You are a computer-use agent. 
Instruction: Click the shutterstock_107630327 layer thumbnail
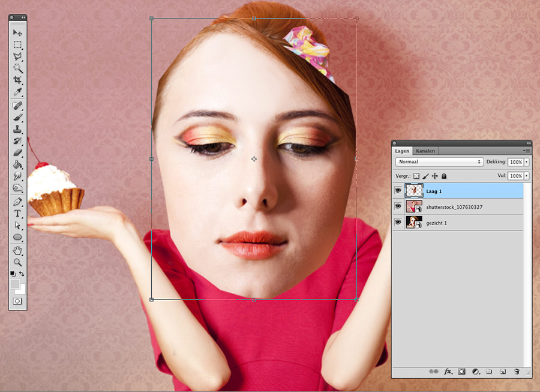pos(413,207)
